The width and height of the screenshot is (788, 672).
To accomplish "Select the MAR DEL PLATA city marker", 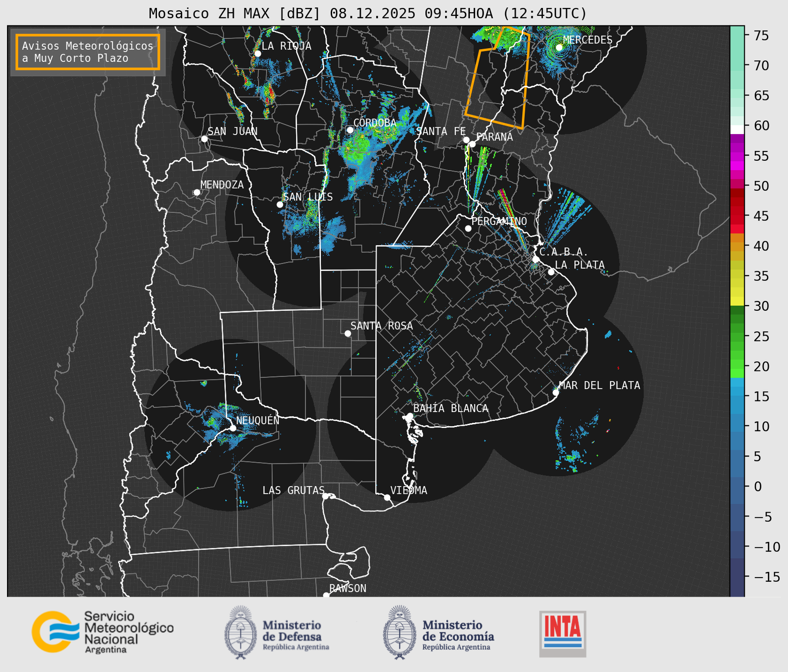I will click(x=555, y=393).
